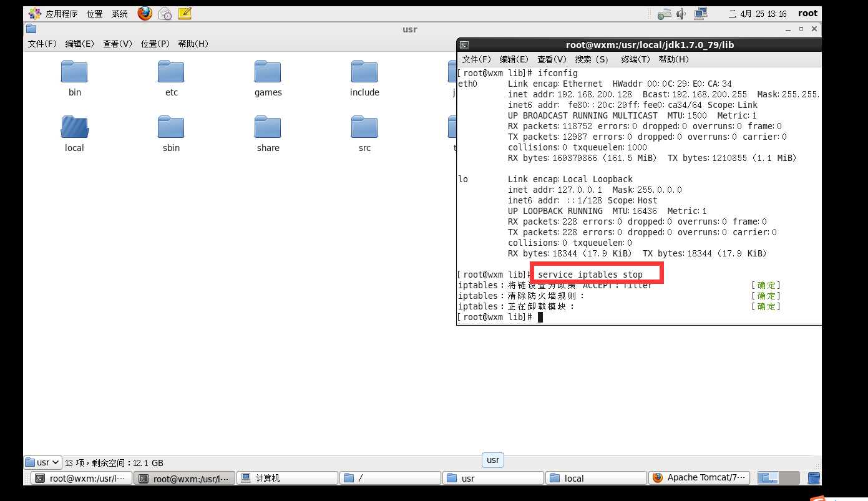
Task: Launch Firefox from the top panel
Action: click(x=145, y=13)
